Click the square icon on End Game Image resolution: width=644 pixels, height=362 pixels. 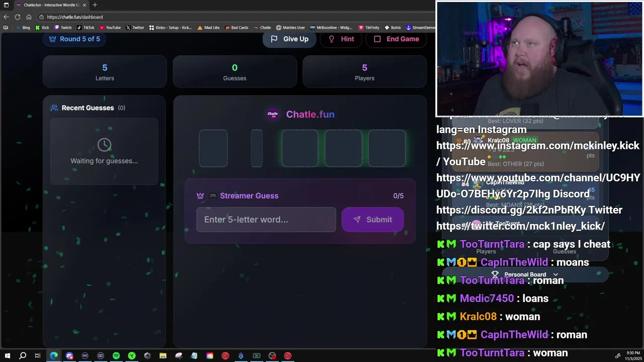pyautogui.click(x=377, y=39)
